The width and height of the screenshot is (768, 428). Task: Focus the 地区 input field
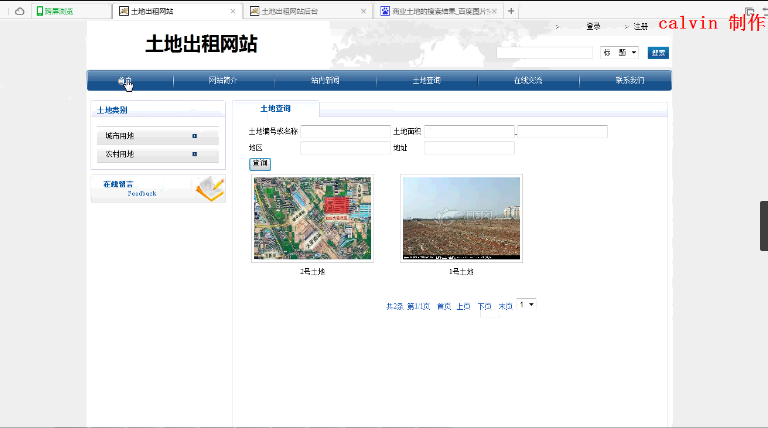(x=345, y=148)
